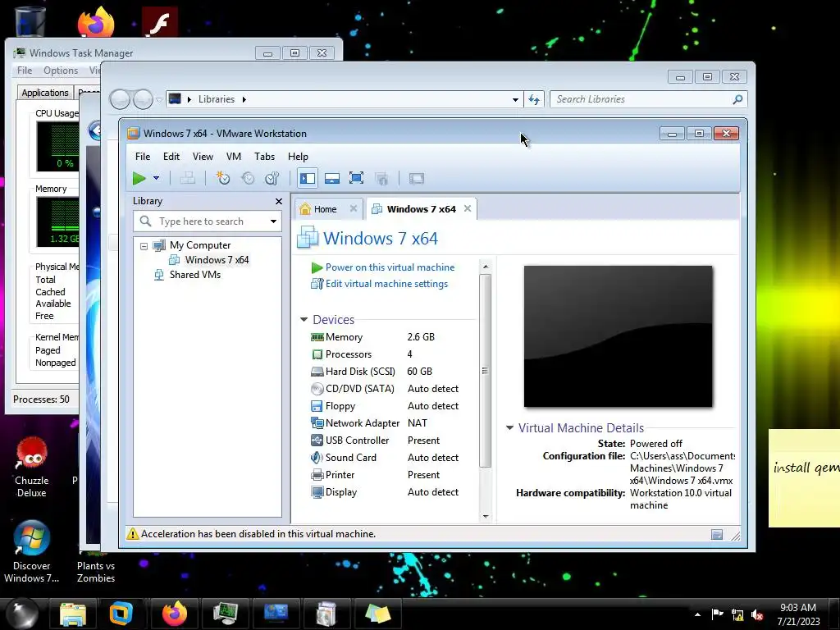Screen dimensions: 840x630
Task: Select Windows 7 x64 in library tree
Action: 217,260
